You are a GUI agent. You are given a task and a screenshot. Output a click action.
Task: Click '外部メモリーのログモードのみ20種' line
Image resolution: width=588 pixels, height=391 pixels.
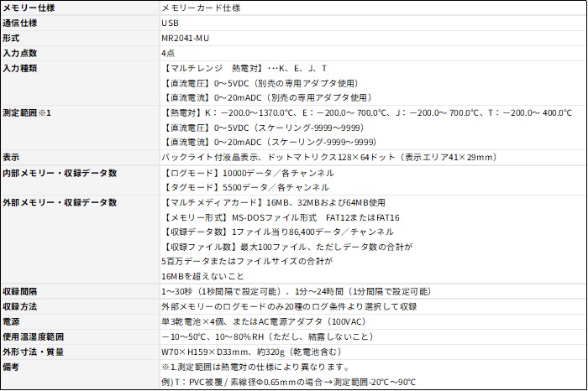click(289, 307)
